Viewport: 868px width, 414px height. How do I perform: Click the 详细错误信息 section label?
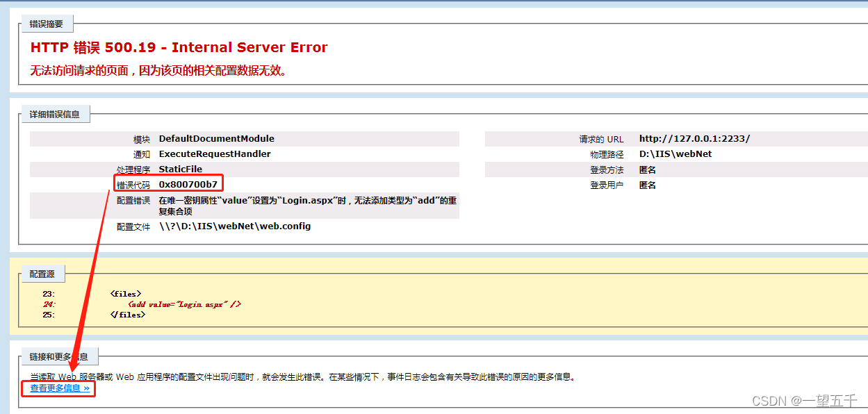(x=55, y=115)
